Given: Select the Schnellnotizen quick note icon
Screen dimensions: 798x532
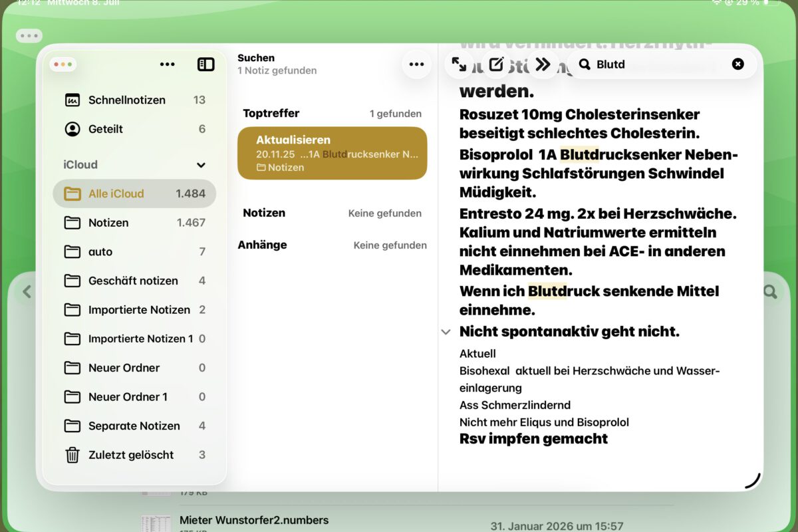Looking at the screenshot, I should click(x=72, y=100).
